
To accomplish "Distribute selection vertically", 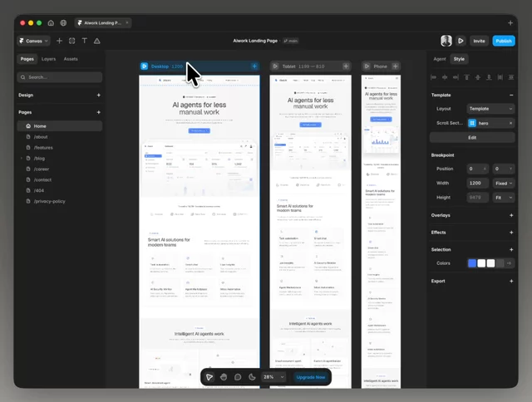I will point(511,77).
